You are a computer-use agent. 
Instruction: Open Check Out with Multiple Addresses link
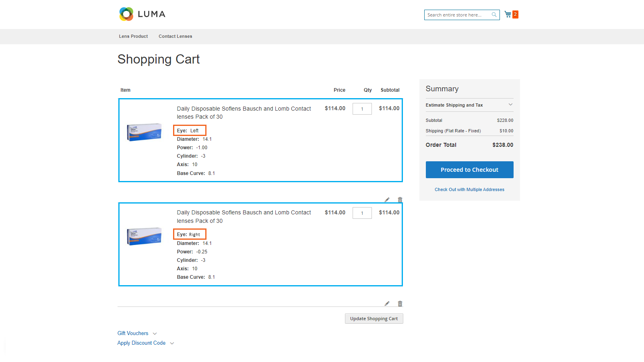[469, 189]
